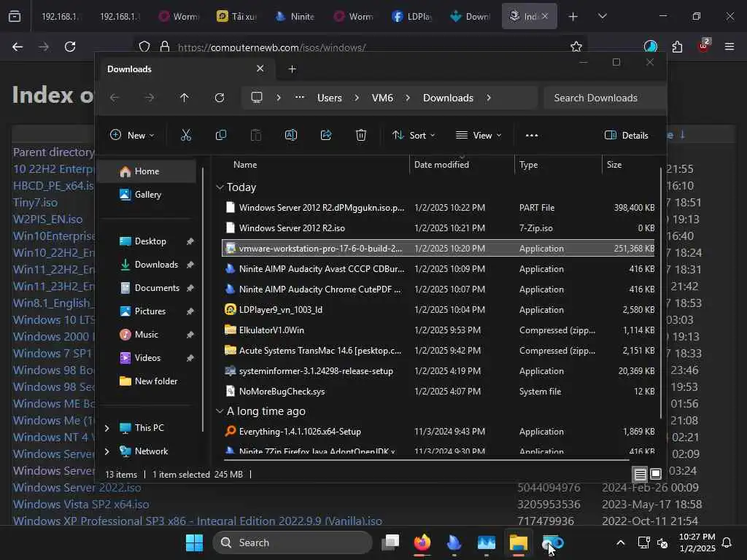Bookmark this page with the star icon
This screenshot has height=560, width=747.
[576, 47]
